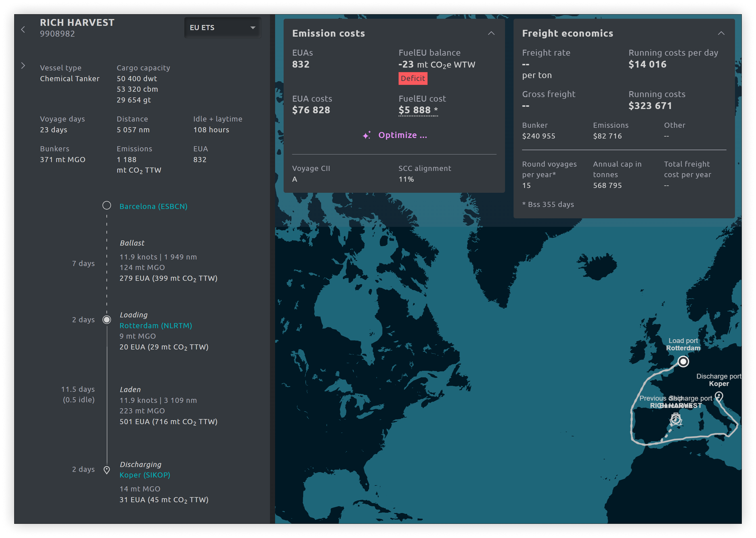
Task: Click the back arrow beside RICH HARVEST
Action: 23,30
